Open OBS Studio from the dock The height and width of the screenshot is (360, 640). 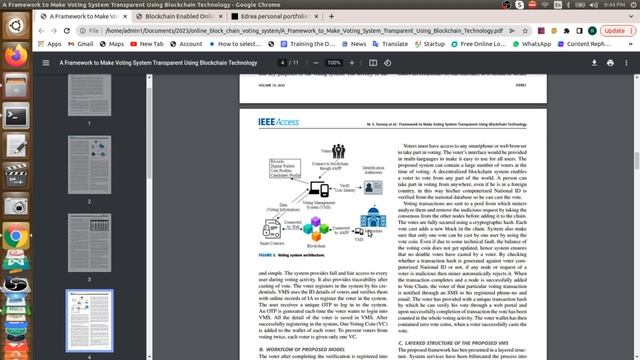point(16,286)
